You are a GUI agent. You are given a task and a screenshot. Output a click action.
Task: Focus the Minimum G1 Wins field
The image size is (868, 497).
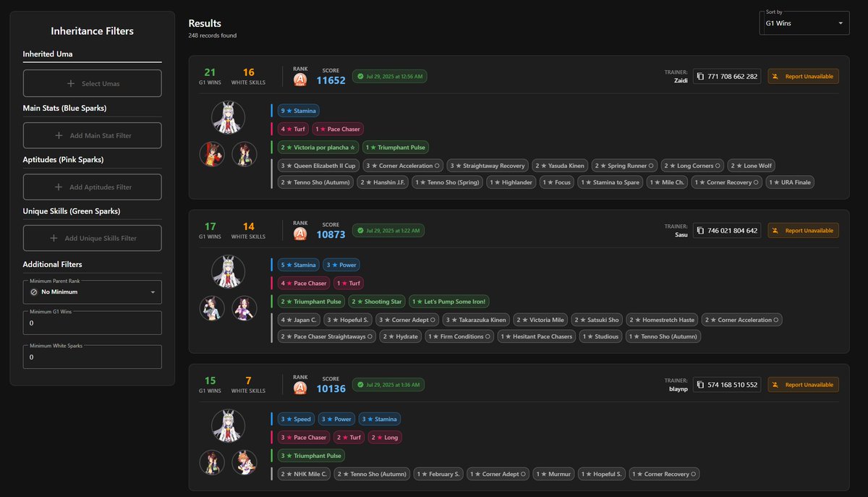point(92,323)
